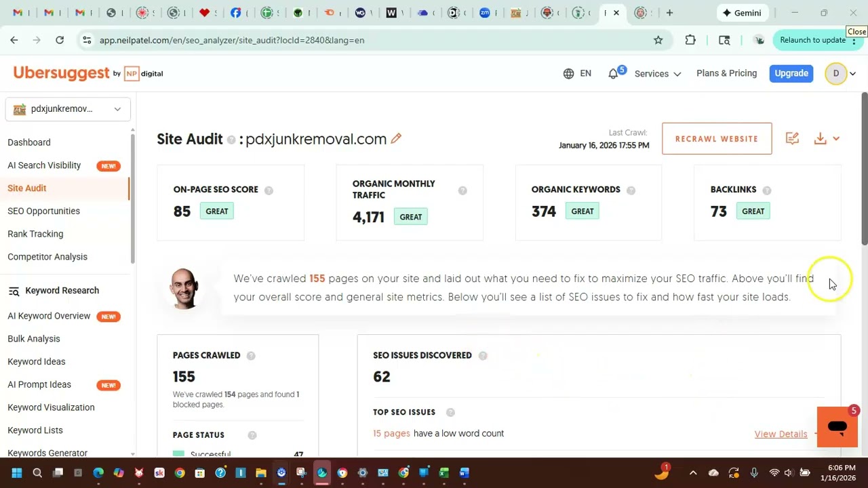Open the notes/share icon beside Recrawl

[792, 138]
